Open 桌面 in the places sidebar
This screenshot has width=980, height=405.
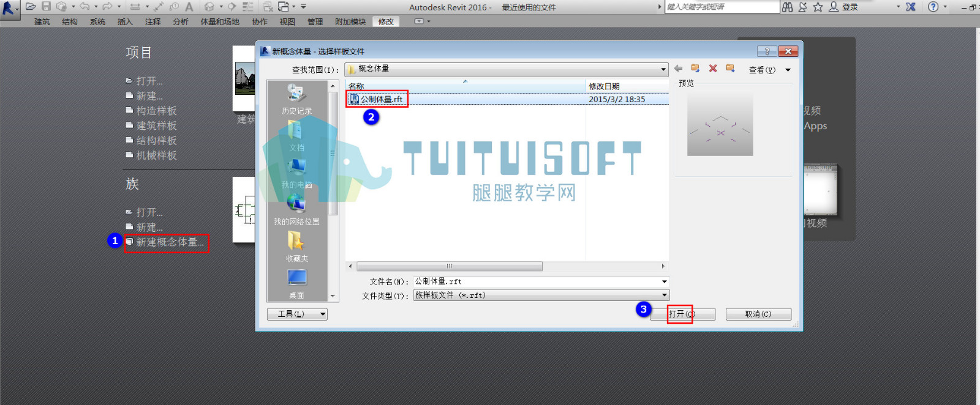[x=297, y=284]
